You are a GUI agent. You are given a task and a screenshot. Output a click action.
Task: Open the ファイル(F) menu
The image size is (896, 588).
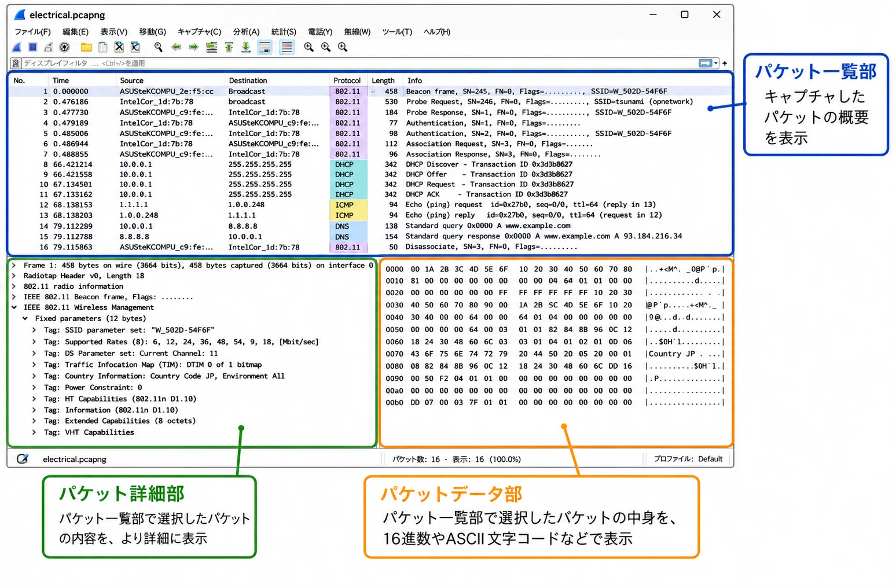(x=32, y=32)
